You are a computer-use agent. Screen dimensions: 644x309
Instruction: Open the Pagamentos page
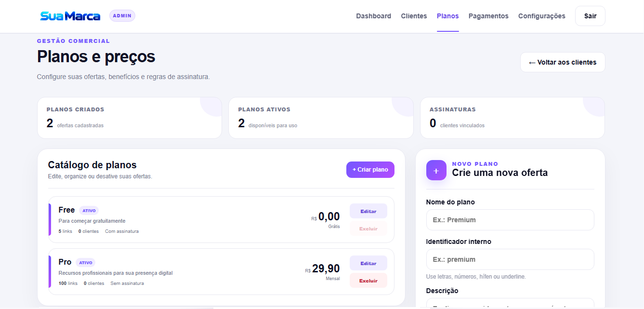coord(488,16)
